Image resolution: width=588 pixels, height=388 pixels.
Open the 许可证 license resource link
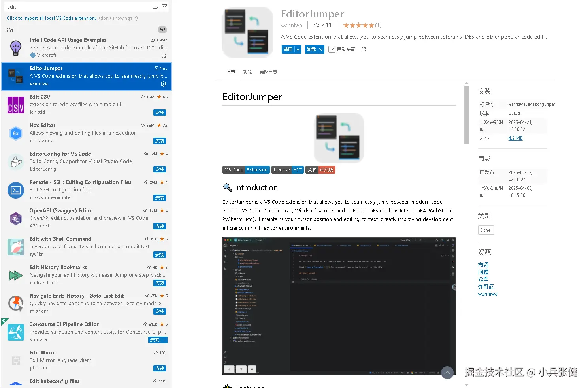click(x=486, y=287)
